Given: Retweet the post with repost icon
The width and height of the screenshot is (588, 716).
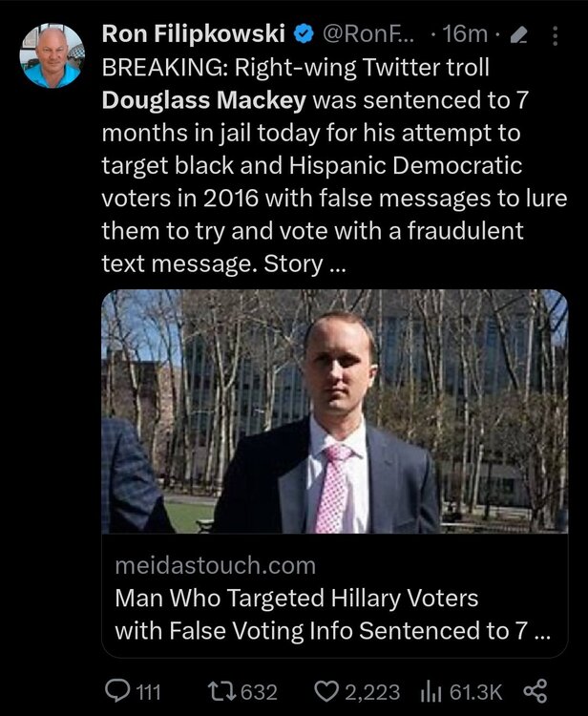Looking at the screenshot, I should (x=221, y=691).
